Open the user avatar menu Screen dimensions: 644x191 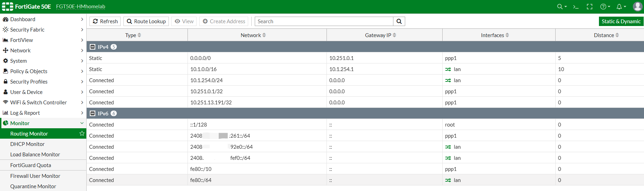(x=637, y=7)
